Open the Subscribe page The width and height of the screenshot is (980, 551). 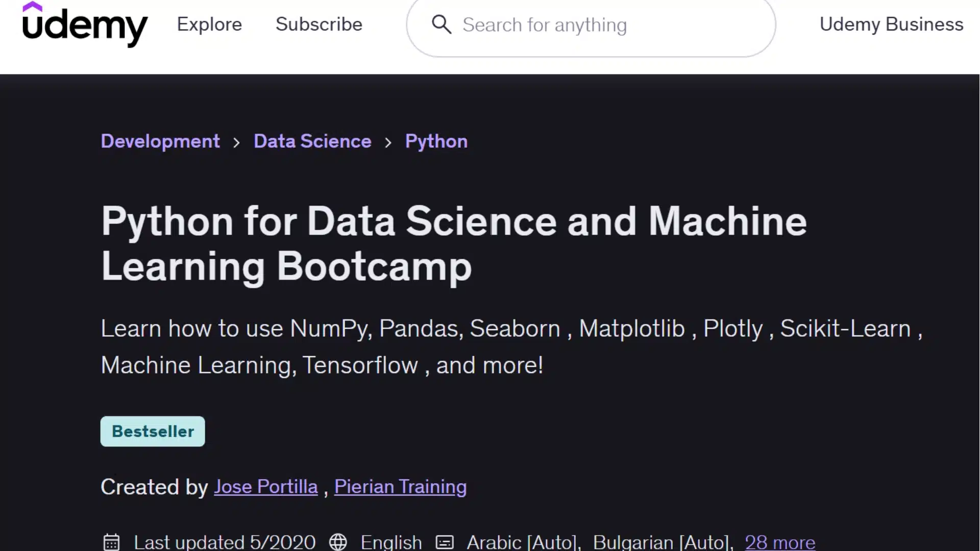[x=319, y=24]
